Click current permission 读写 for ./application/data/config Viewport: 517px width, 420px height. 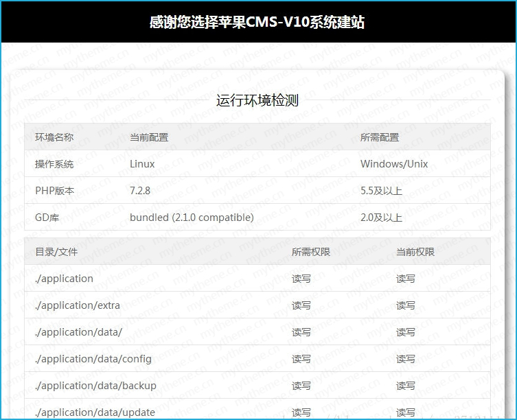tap(406, 359)
